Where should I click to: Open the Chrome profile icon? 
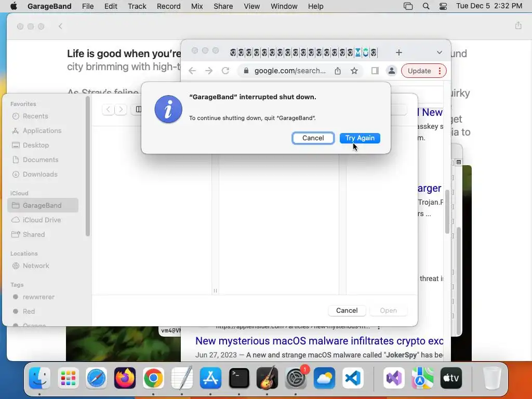[x=392, y=71]
